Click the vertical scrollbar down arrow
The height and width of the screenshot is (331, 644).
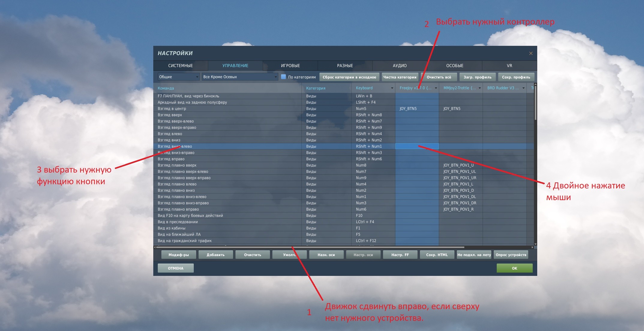pyautogui.click(x=535, y=244)
